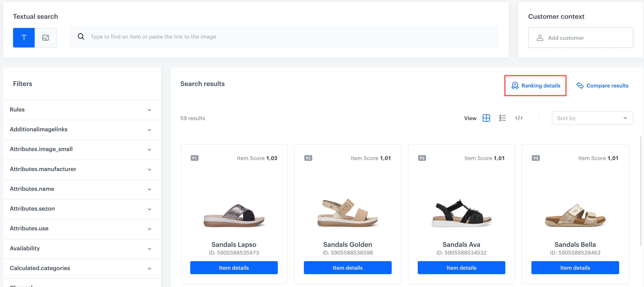
Task: Open the code view of results
Action: pyautogui.click(x=519, y=118)
